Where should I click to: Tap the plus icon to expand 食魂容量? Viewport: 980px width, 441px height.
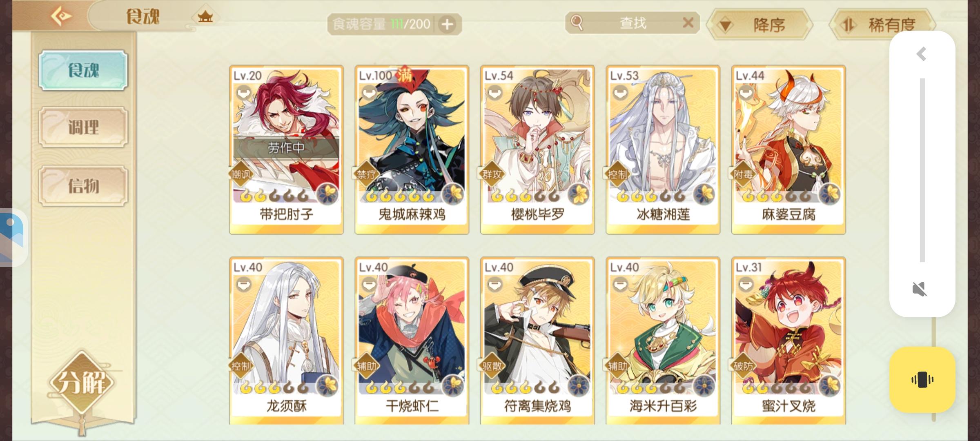tap(448, 24)
